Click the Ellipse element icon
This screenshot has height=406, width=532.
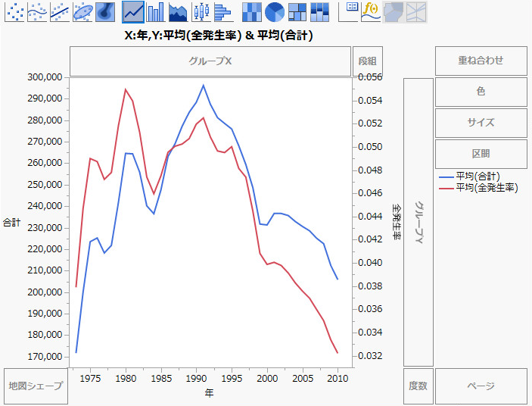(83, 11)
